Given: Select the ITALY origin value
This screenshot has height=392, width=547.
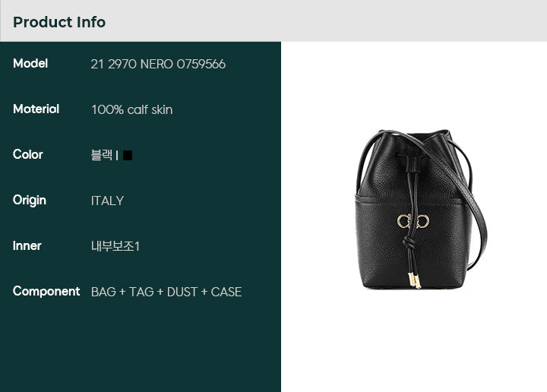Looking at the screenshot, I should coord(107,201).
